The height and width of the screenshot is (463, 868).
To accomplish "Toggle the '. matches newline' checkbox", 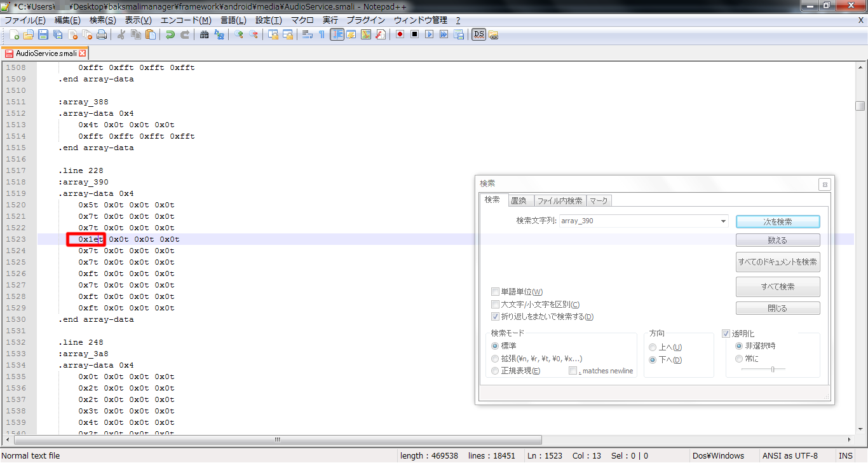I will (x=573, y=371).
